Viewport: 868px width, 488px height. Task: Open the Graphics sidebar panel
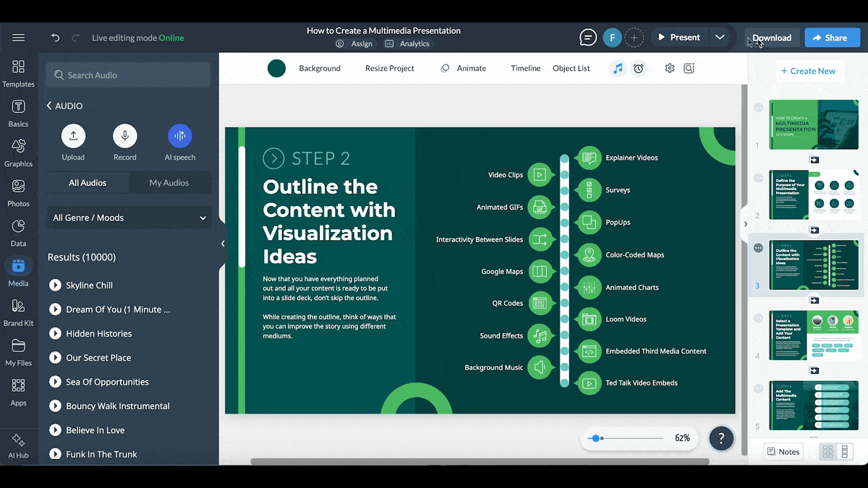pos(18,153)
